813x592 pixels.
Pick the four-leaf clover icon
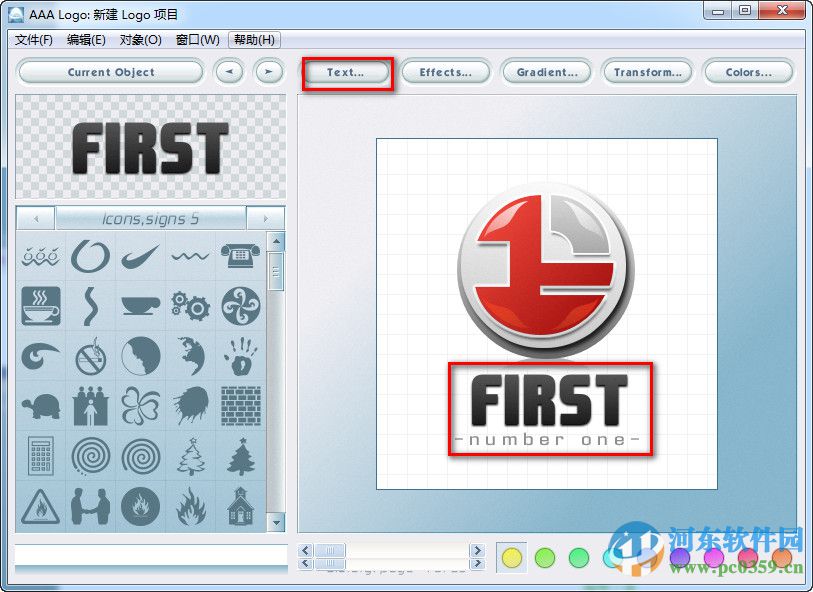(140, 406)
